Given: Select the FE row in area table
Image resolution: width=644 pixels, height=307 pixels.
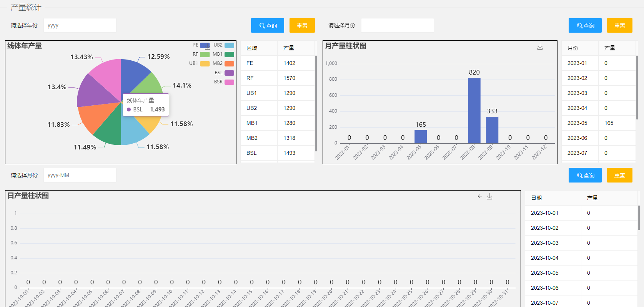Looking at the screenshot, I should 278,63.
